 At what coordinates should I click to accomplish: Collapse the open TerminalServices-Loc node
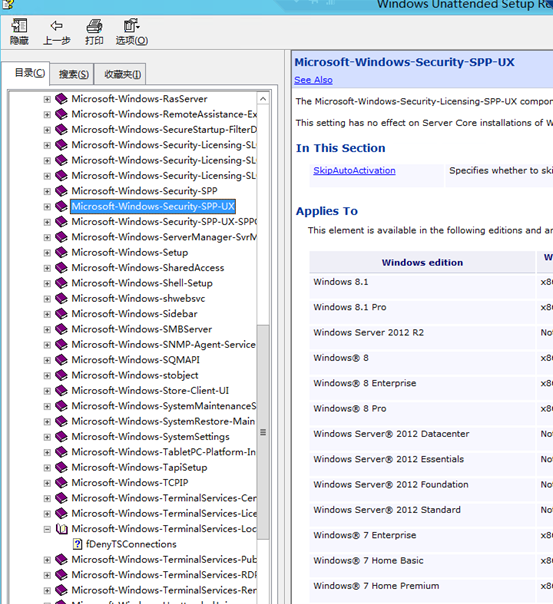click(x=47, y=529)
